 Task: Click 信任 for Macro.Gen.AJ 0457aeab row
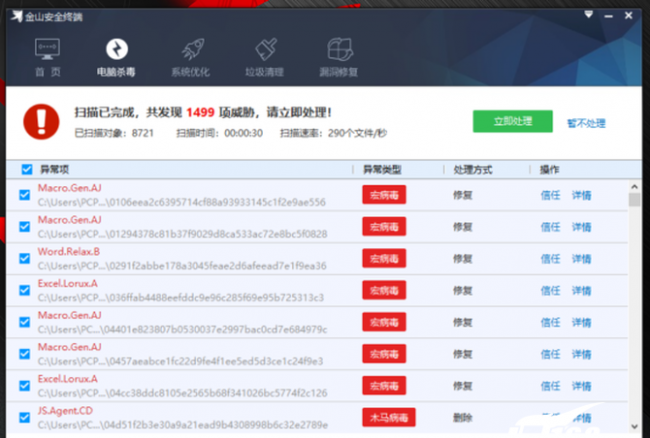coord(550,354)
